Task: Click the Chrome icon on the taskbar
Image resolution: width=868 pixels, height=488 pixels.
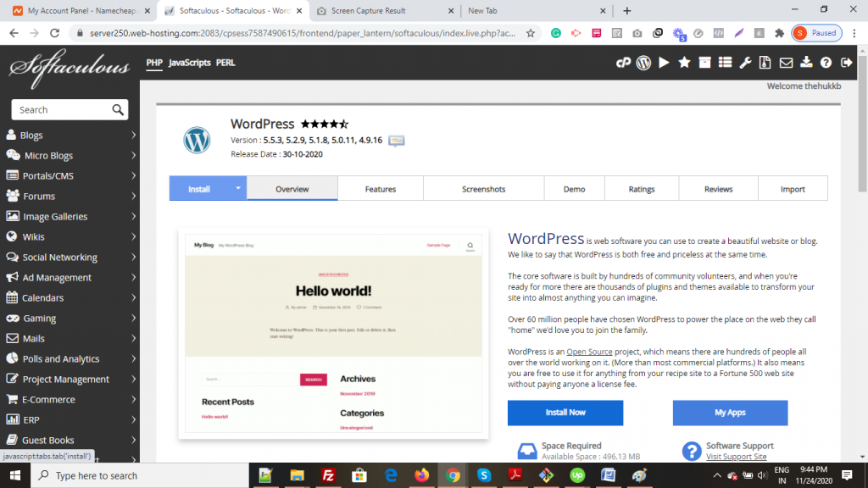Action: pos(453,476)
